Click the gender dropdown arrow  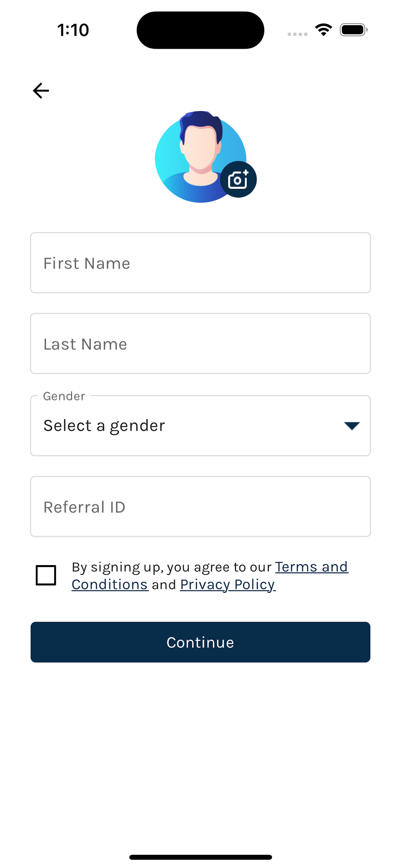(352, 426)
